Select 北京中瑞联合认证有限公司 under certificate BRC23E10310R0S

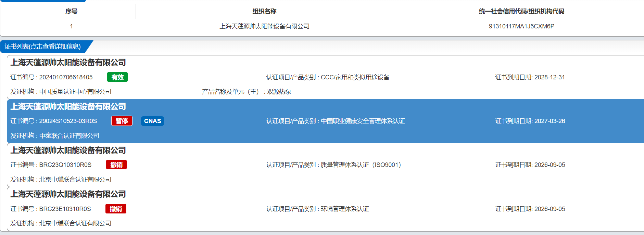[x=75, y=223]
